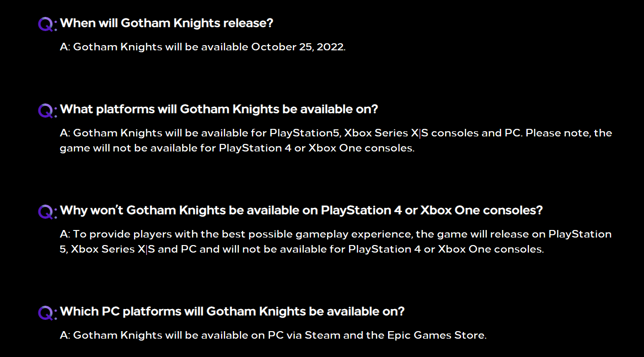Click 'Xbox One consoles?' in the third question
This screenshot has width=644, height=357.
point(481,210)
